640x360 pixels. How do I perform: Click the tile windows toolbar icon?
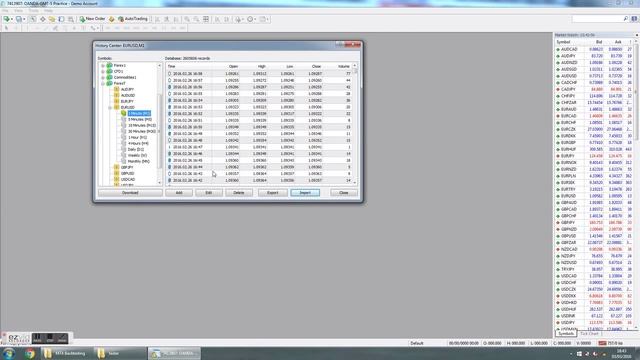tap(206, 19)
